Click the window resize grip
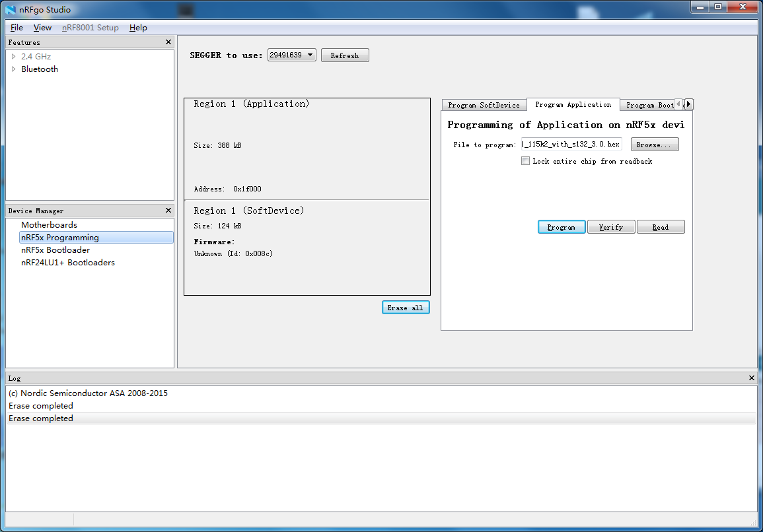This screenshot has height=532, width=763. coord(753,522)
